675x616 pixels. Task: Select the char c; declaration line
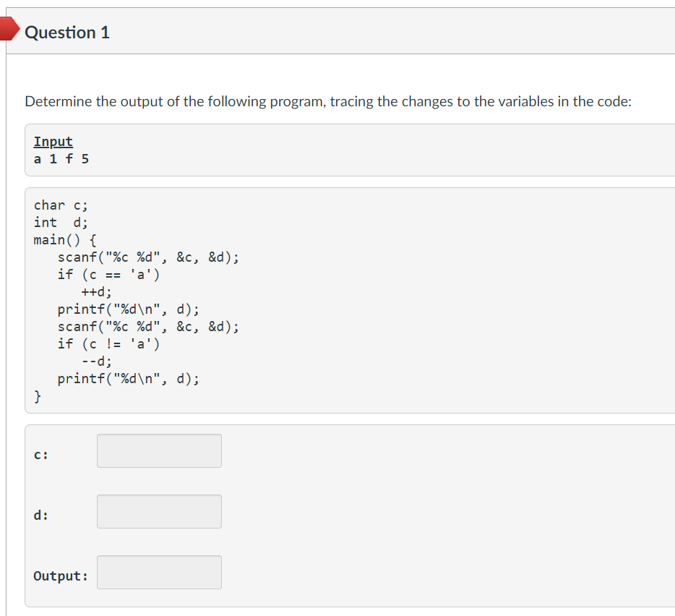(60, 205)
